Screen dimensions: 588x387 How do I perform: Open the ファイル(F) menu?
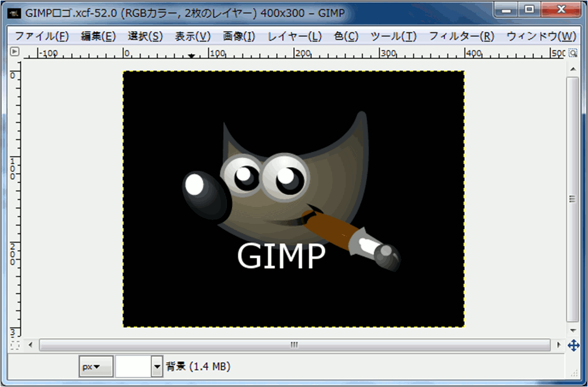click(42, 37)
